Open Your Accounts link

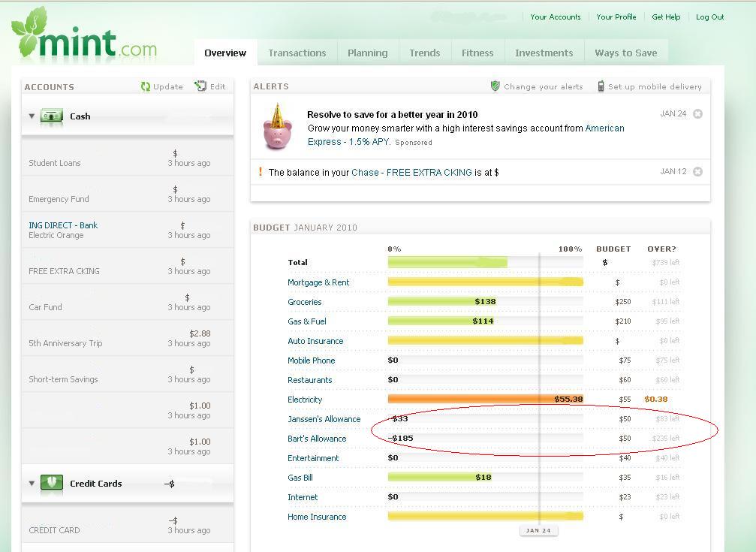[x=556, y=17]
